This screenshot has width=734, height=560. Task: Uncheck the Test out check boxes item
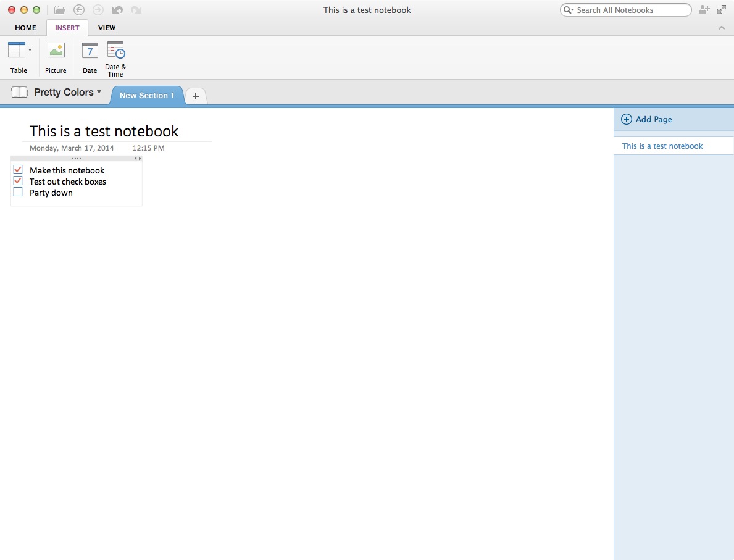[x=18, y=180]
